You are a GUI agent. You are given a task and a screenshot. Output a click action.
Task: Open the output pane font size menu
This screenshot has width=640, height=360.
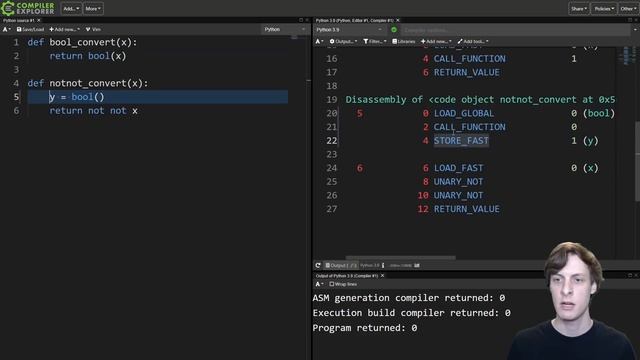319,284
